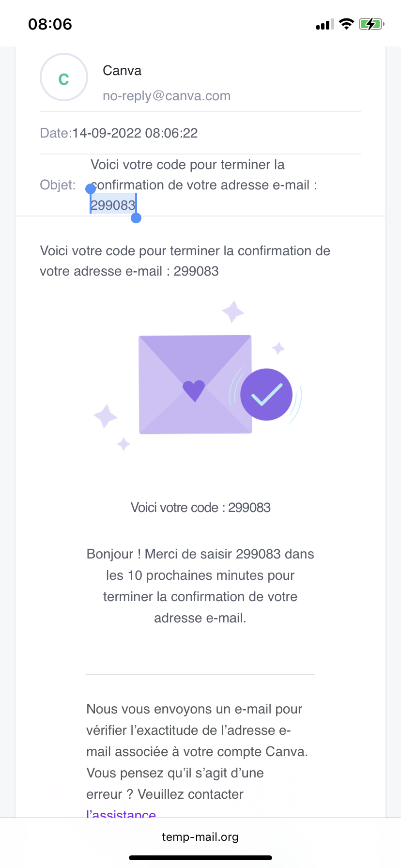
Task: Tap the Canva sender avatar circle
Action: point(64,77)
